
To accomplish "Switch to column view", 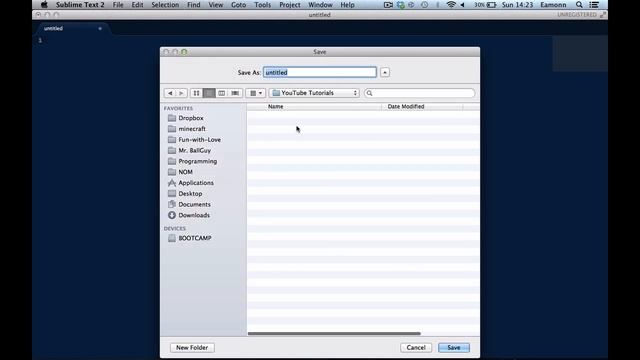I will pos(222,93).
